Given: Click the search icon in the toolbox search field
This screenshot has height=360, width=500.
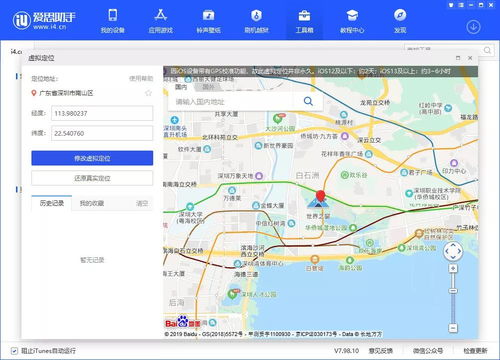Looking at the screenshot, I should coord(487,50).
